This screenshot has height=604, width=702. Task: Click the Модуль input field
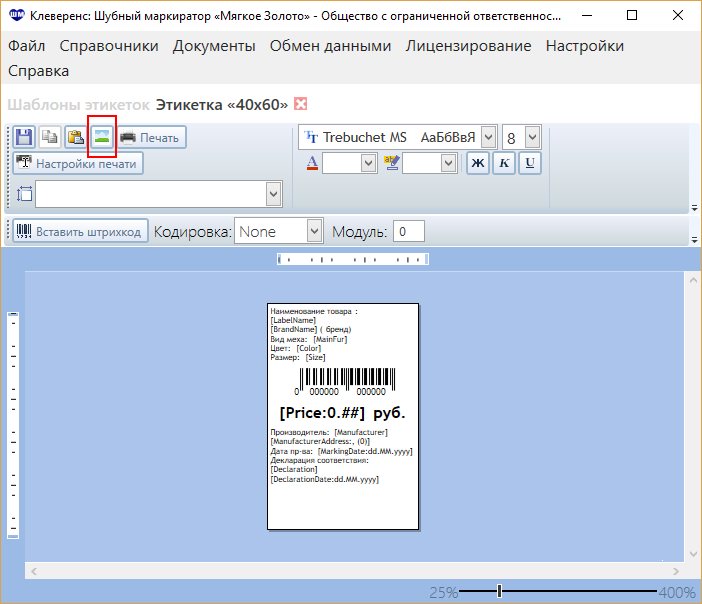tap(409, 231)
